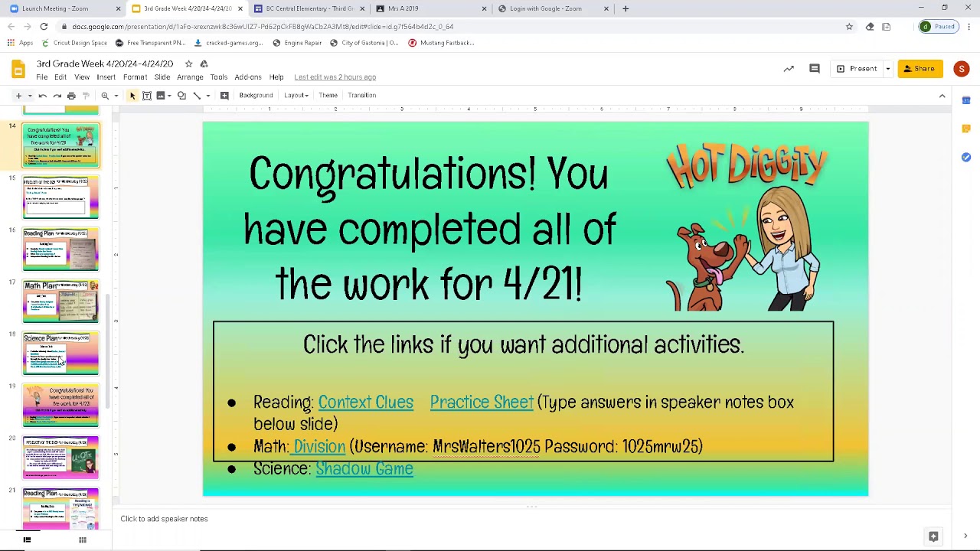Screen dimensions: 980x551
Task: Select the Shape tool
Action: click(x=181, y=96)
